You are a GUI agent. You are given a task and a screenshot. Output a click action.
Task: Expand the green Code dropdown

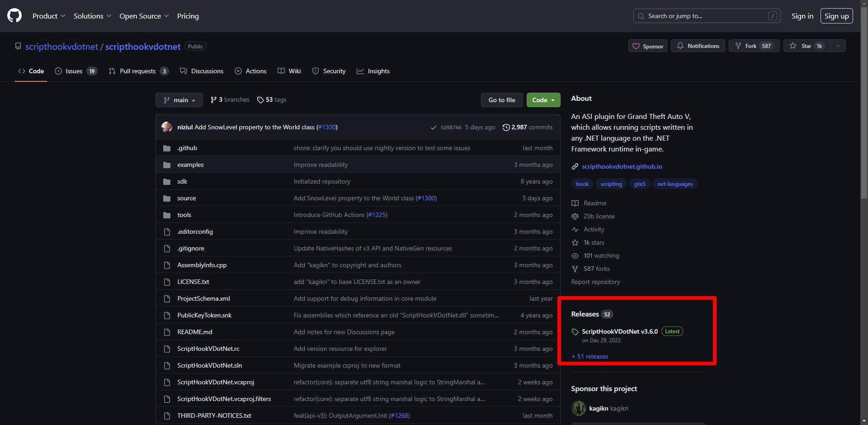tap(543, 100)
